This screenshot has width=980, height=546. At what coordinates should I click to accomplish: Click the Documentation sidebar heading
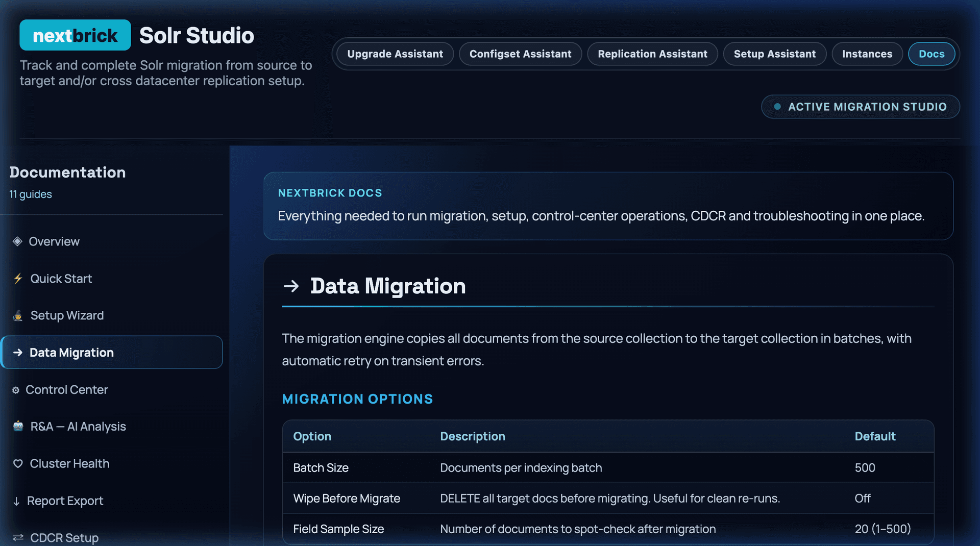coord(67,172)
